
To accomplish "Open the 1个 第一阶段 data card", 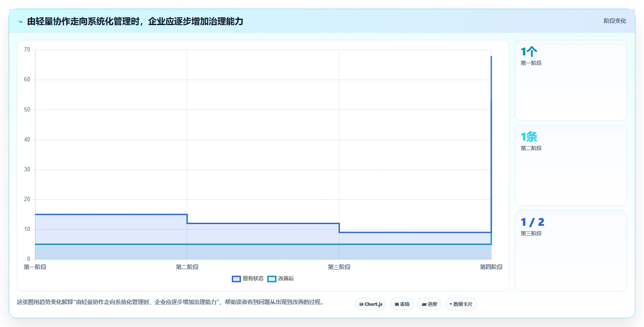I will click(x=570, y=80).
